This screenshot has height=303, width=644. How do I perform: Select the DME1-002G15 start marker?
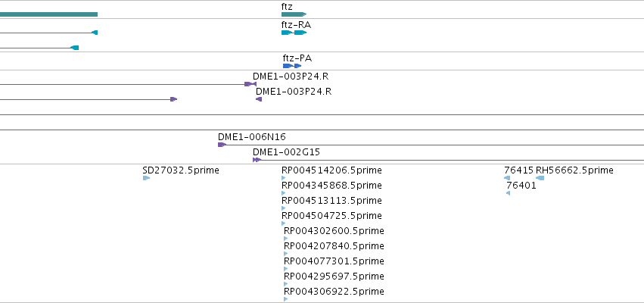257,160
